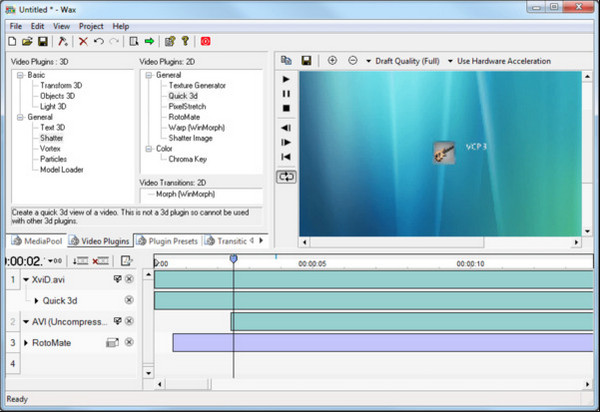
Task: Click the plugin icon on XviD.avi track
Action: [117, 279]
